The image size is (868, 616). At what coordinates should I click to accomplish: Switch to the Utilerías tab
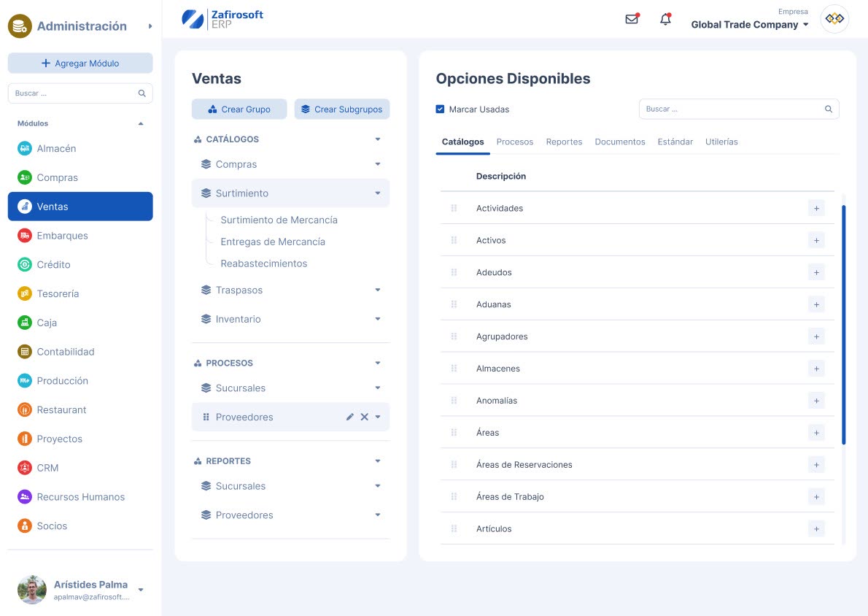tap(721, 142)
